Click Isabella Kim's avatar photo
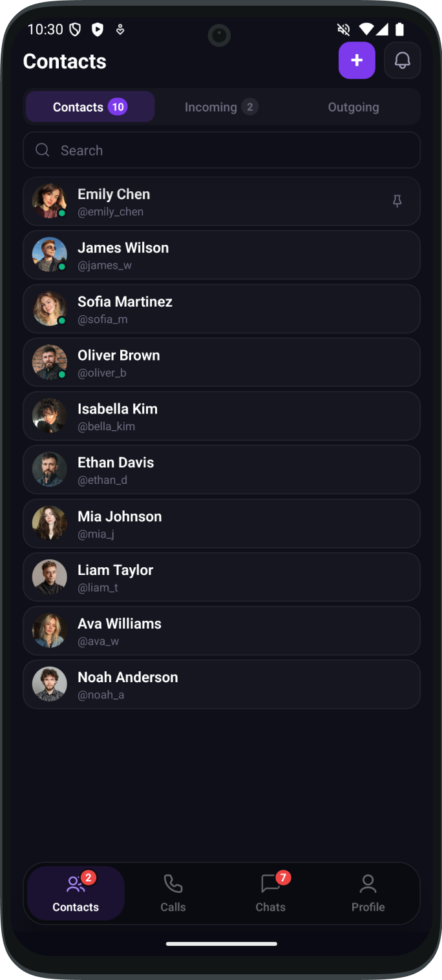442x980 pixels. [50, 416]
